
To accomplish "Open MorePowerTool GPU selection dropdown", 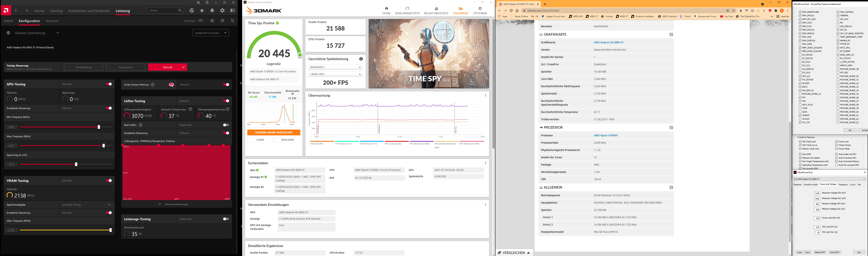I will coord(830,179).
